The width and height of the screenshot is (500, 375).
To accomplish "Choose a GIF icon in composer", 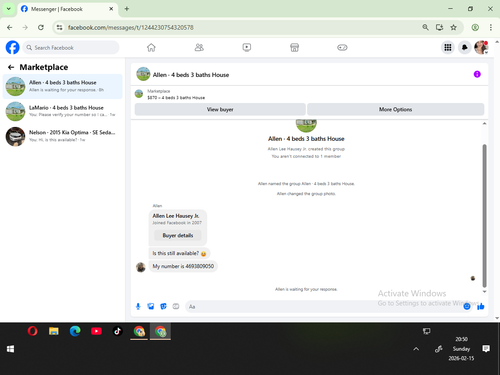I will [x=176, y=306].
